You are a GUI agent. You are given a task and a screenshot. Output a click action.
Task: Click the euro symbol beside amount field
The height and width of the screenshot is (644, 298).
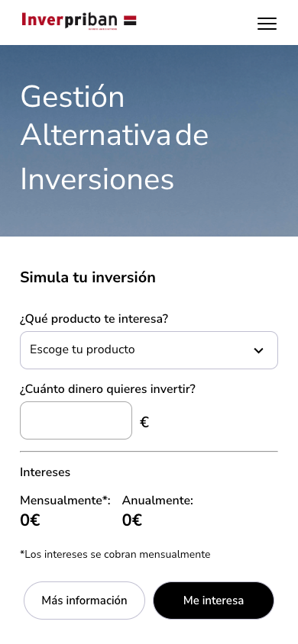pyautogui.click(x=144, y=422)
